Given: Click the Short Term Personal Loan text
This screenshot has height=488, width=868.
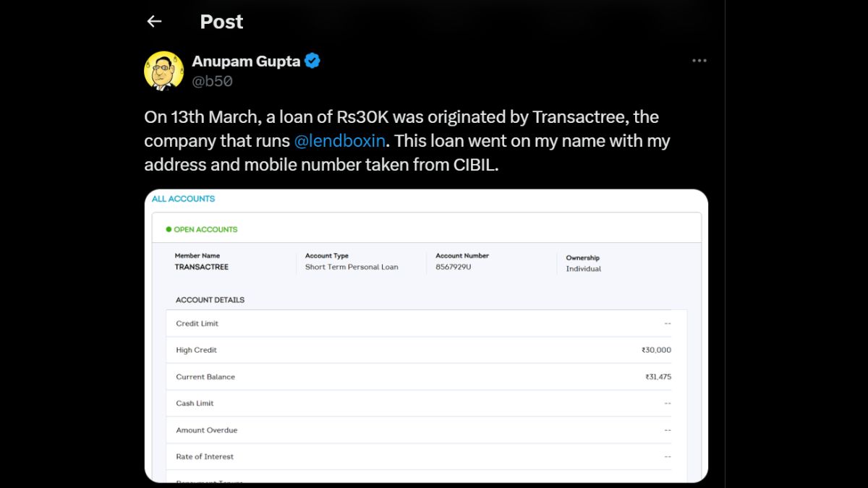Looking at the screenshot, I should tap(352, 267).
